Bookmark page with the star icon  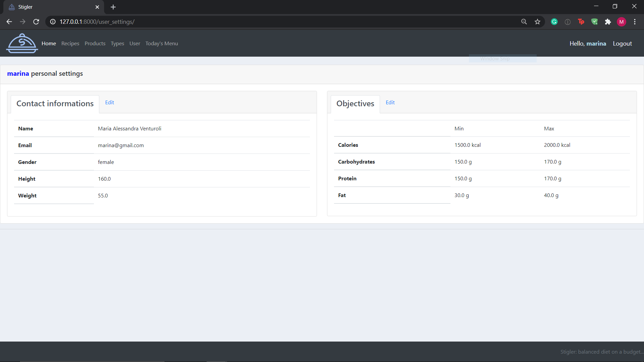[x=537, y=22]
